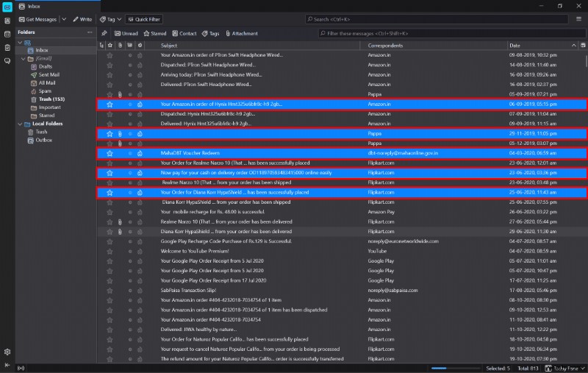The width and height of the screenshot is (588, 373).
Task: Open Get Messages dropdown arrow
Action: (64, 19)
